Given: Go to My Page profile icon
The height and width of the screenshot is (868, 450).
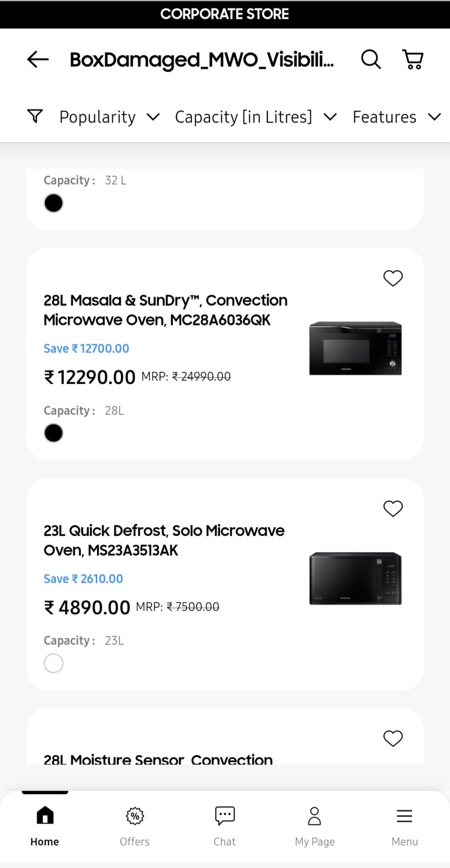Looking at the screenshot, I should (x=314, y=816).
